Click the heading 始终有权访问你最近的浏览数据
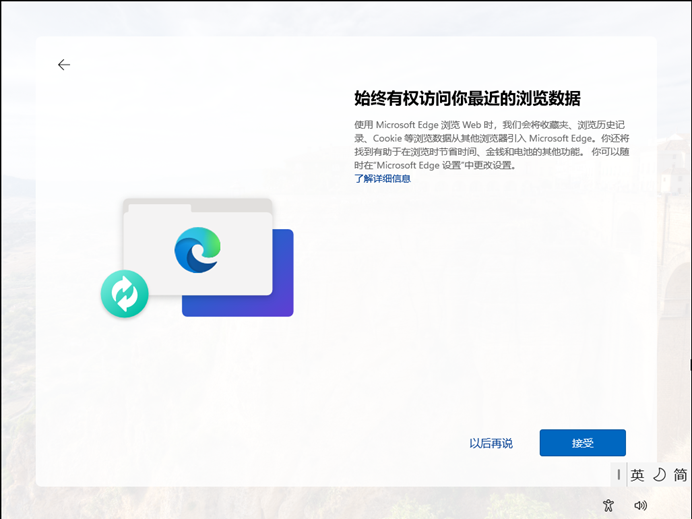 [x=467, y=98]
